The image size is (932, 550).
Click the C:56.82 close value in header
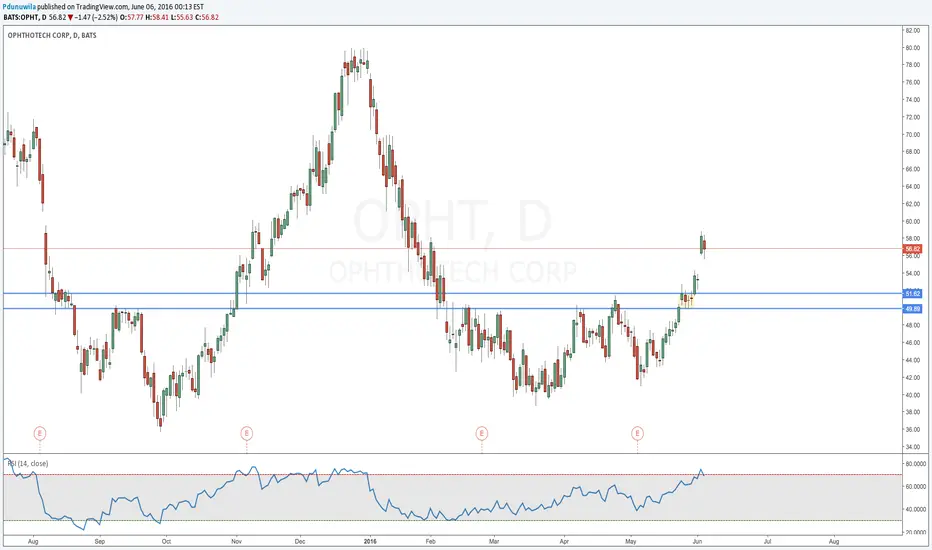point(206,17)
